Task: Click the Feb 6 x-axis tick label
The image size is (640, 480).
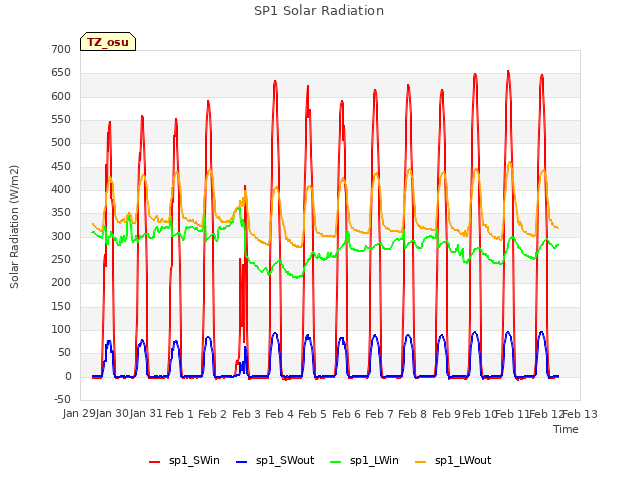Action: 346,414
